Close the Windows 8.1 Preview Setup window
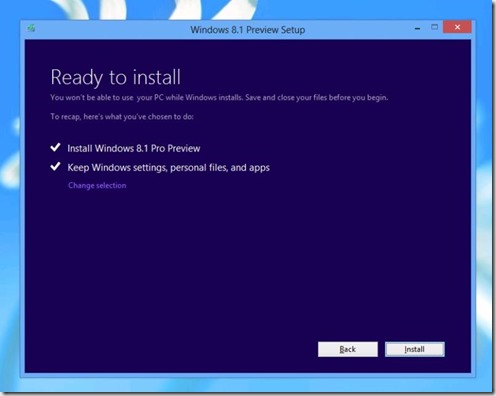Screen dimensions: 496x396 pos(457,27)
